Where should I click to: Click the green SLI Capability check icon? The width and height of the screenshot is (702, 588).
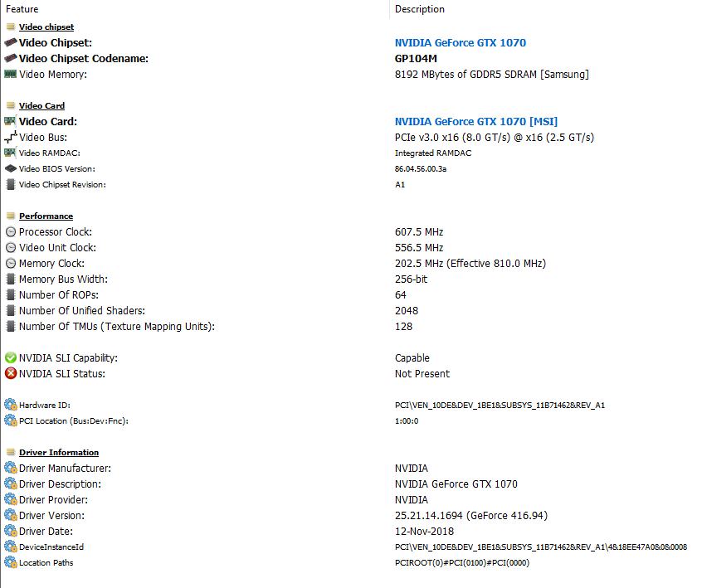click(x=10, y=358)
